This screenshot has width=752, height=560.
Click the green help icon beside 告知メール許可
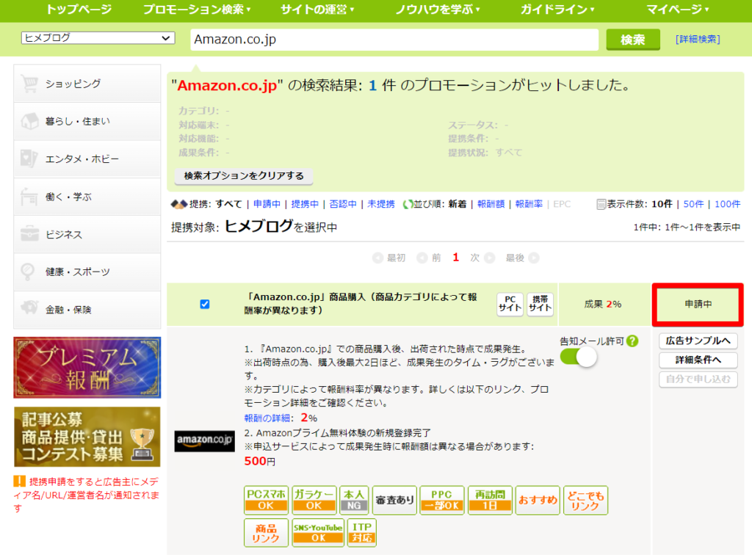click(x=632, y=341)
